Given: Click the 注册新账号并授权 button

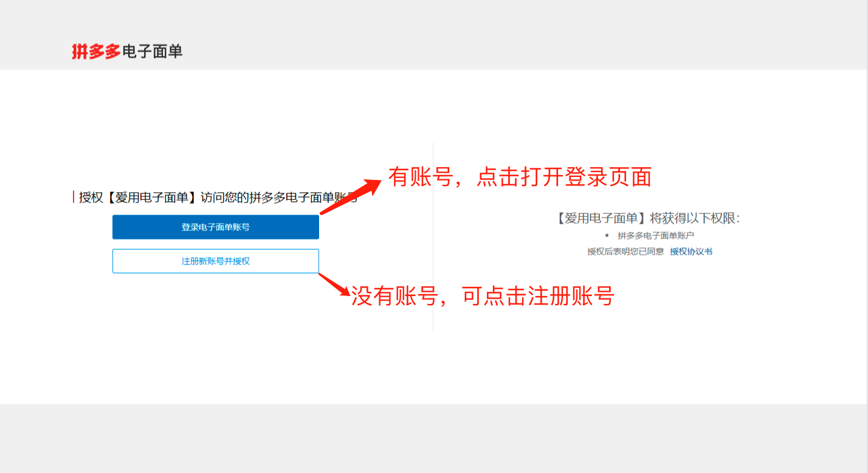Looking at the screenshot, I should click(x=216, y=261).
